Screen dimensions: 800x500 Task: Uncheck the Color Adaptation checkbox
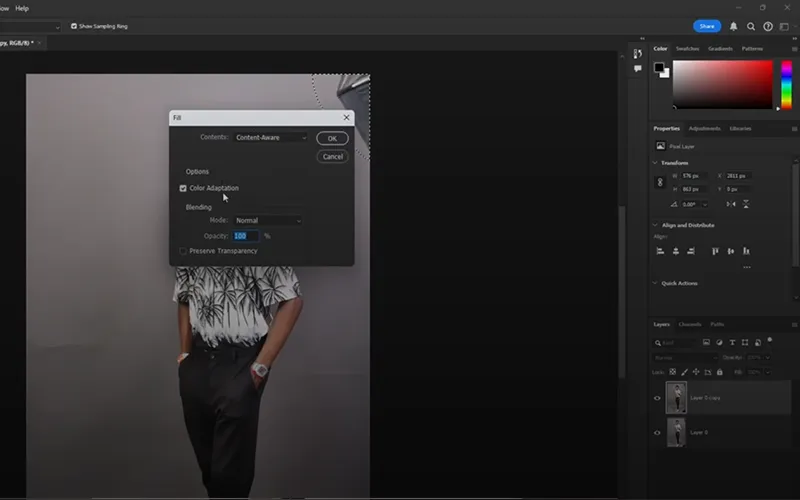(x=183, y=188)
